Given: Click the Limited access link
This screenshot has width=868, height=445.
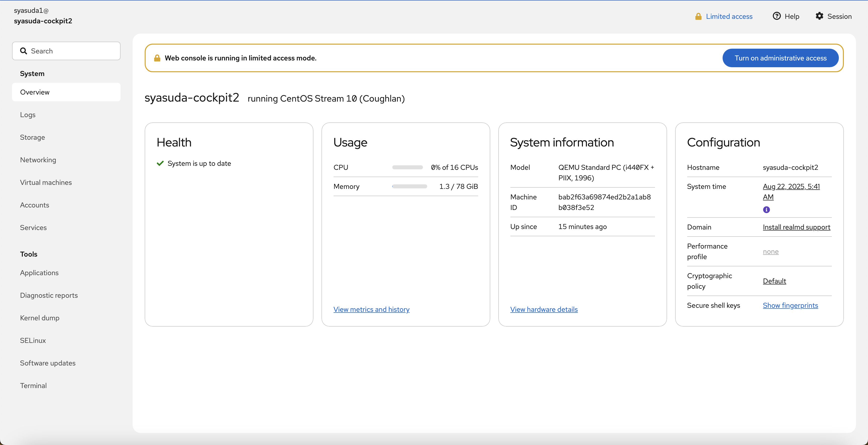Looking at the screenshot, I should click(x=729, y=17).
